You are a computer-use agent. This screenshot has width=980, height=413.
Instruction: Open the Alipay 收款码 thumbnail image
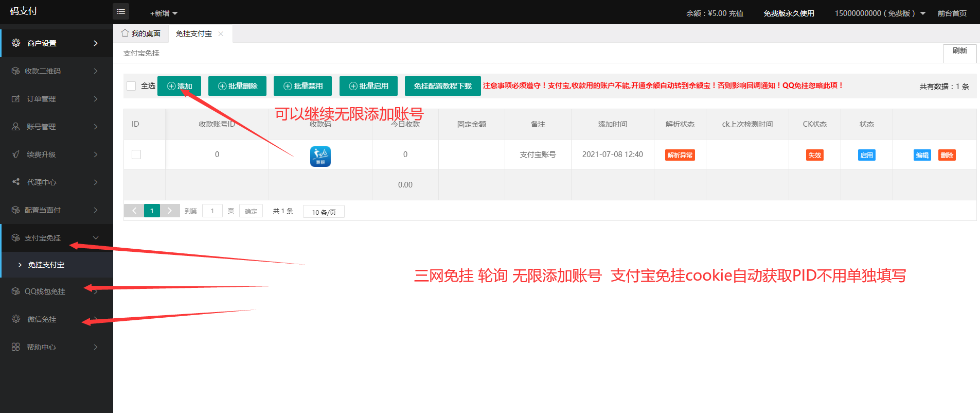pos(320,157)
